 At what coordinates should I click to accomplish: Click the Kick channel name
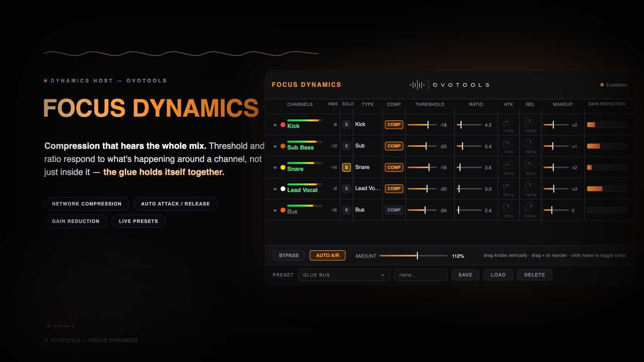click(x=293, y=126)
